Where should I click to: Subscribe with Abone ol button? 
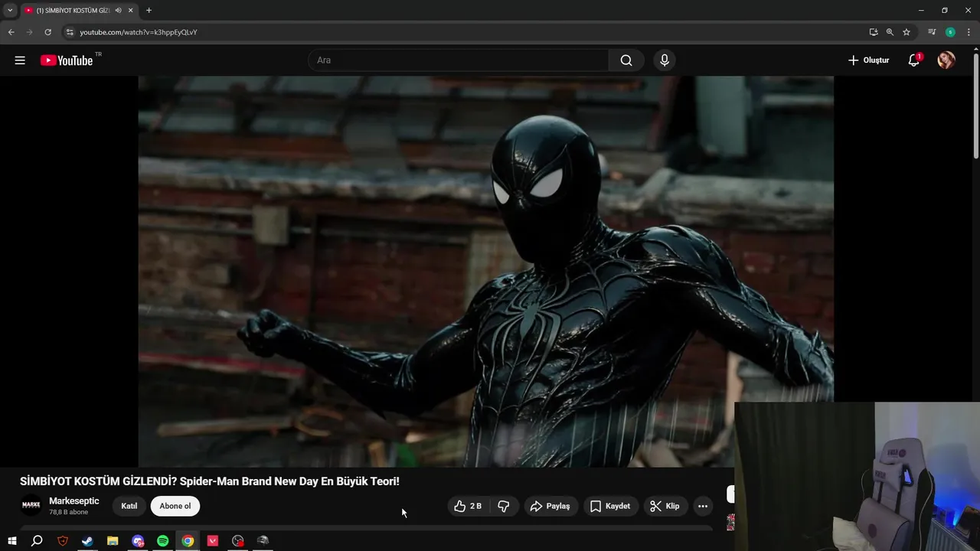coord(175,506)
